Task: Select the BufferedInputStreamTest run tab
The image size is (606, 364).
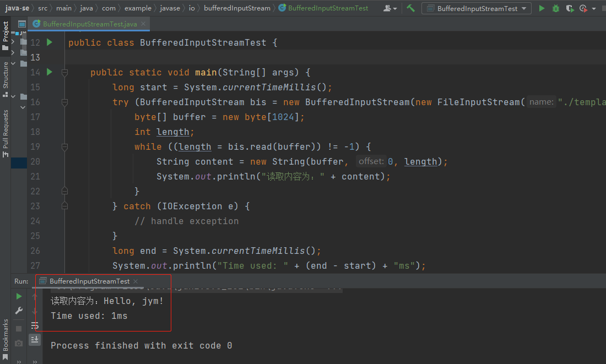Action: (89, 281)
